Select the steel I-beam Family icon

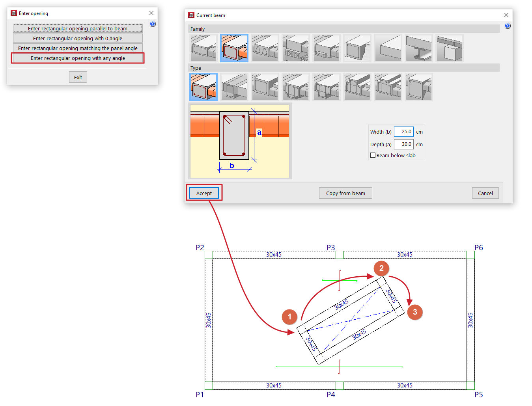click(x=419, y=48)
